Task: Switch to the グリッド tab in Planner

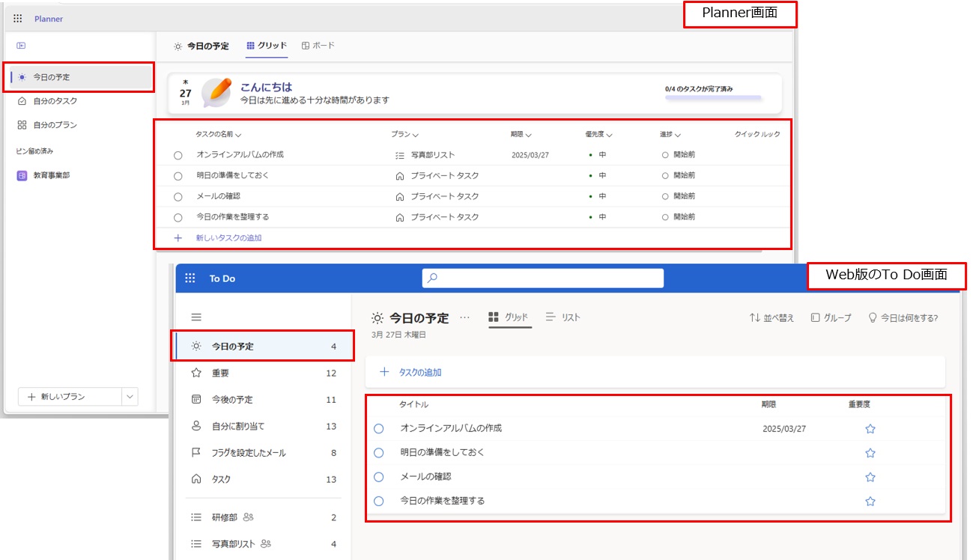Action: pos(267,46)
